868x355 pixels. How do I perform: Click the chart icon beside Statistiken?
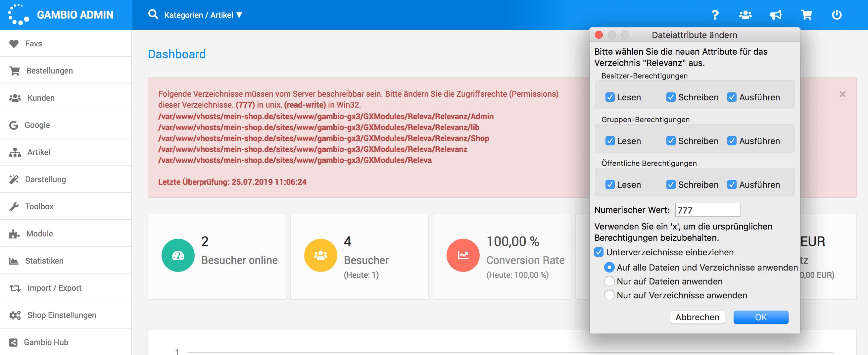click(x=14, y=261)
